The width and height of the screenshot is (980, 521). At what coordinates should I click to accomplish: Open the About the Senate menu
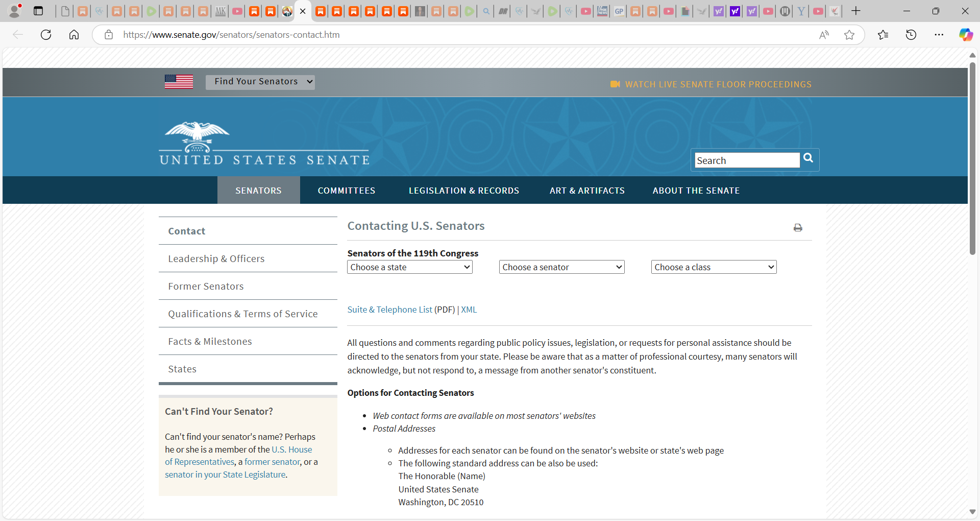point(696,191)
